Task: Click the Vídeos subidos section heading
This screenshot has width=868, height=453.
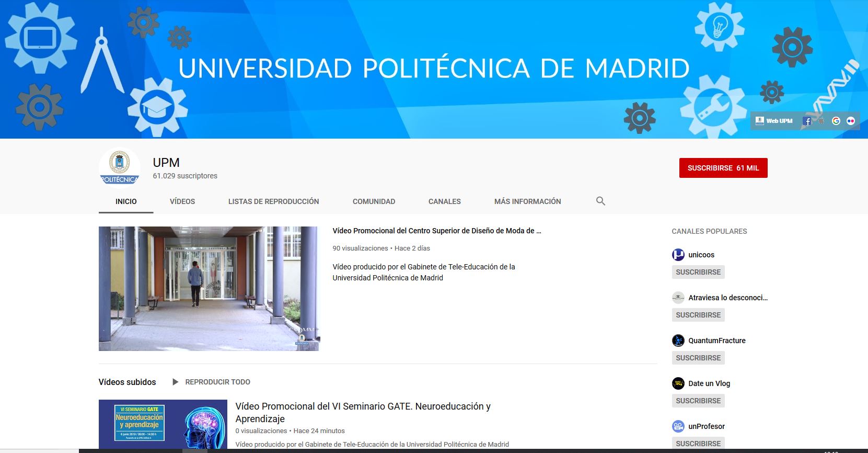Action: point(127,382)
